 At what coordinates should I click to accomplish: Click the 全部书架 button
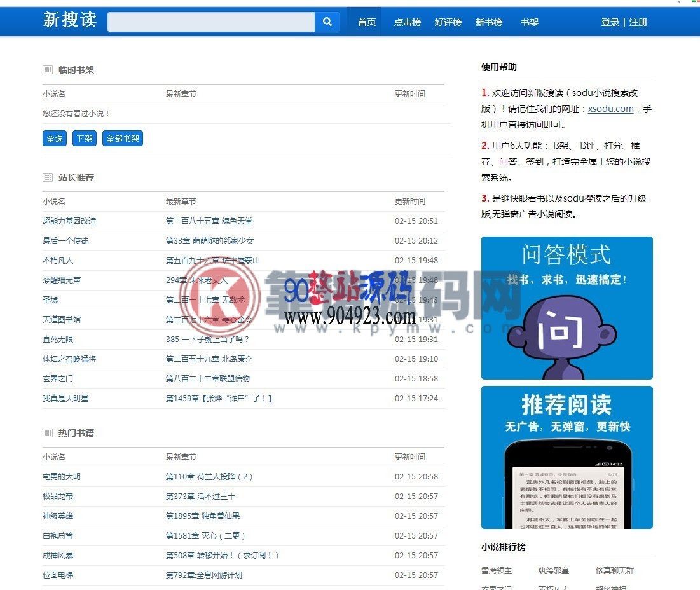pyautogui.click(x=122, y=139)
